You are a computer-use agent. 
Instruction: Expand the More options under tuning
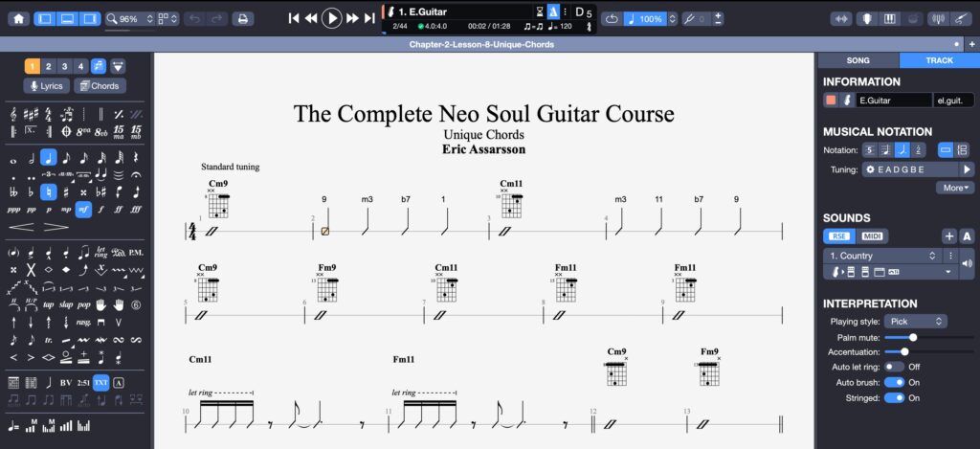(x=954, y=188)
